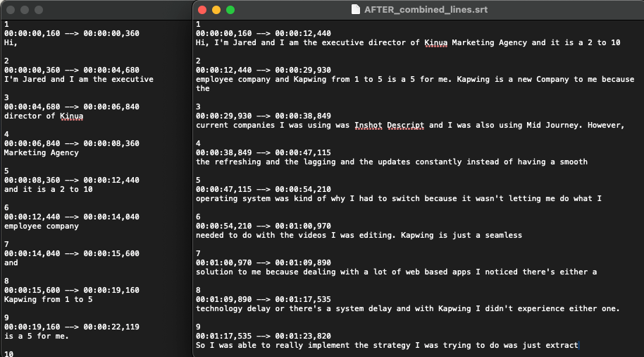Click timestamp 00:00:00,160 --> 00:00:12,440 in right window
Screen dimensions: 644x357
click(x=264, y=33)
